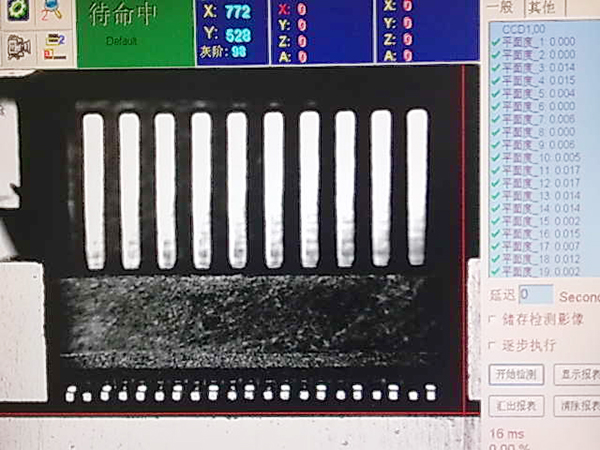The image size is (600, 450).
Task: Click the 汇出报表 export button
Action: coord(516,406)
